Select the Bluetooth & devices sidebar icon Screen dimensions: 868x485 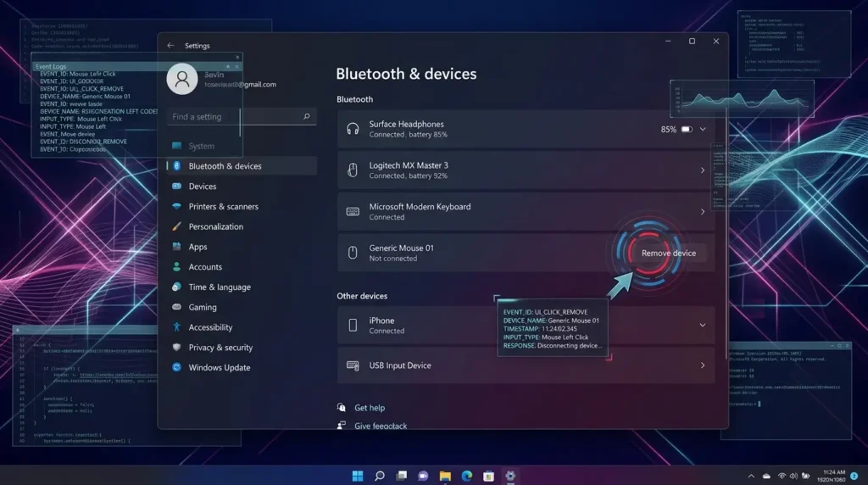(x=176, y=166)
